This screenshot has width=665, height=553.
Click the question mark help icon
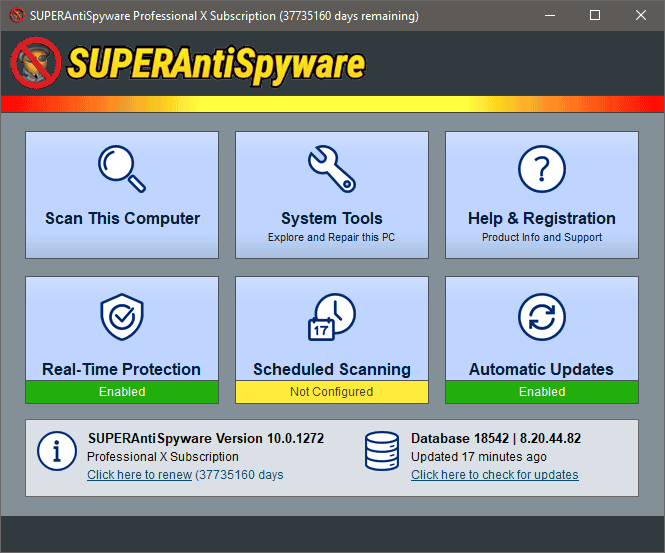click(542, 169)
